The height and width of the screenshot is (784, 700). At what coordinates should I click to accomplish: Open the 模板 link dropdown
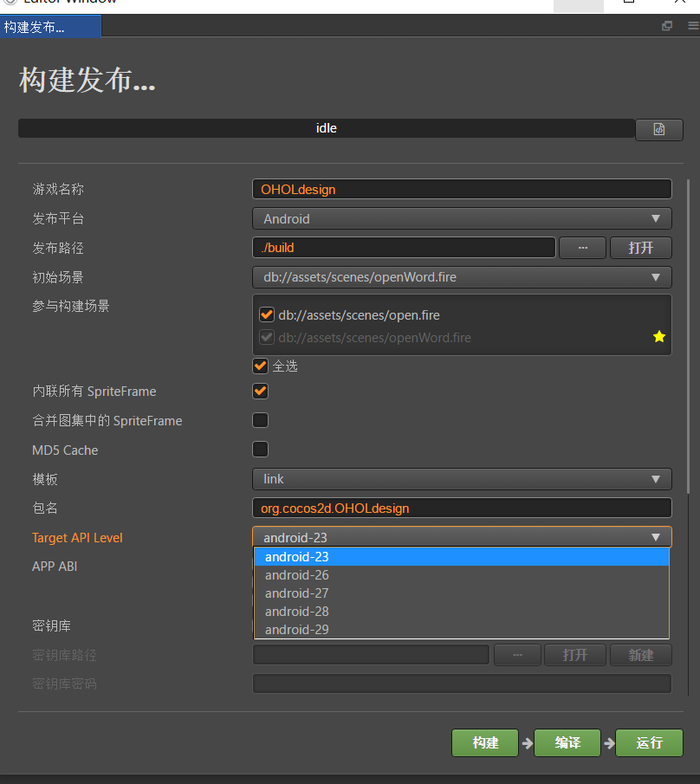tap(462, 479)
